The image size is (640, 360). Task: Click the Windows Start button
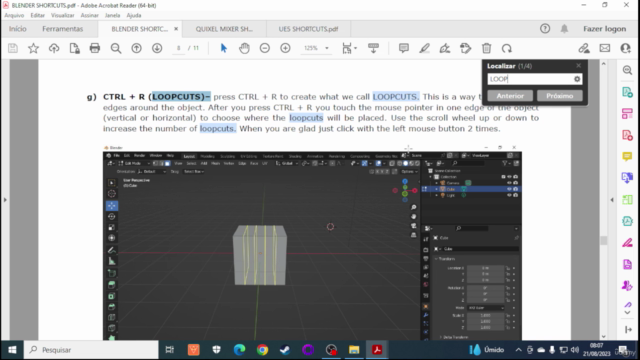click(12, 350)
